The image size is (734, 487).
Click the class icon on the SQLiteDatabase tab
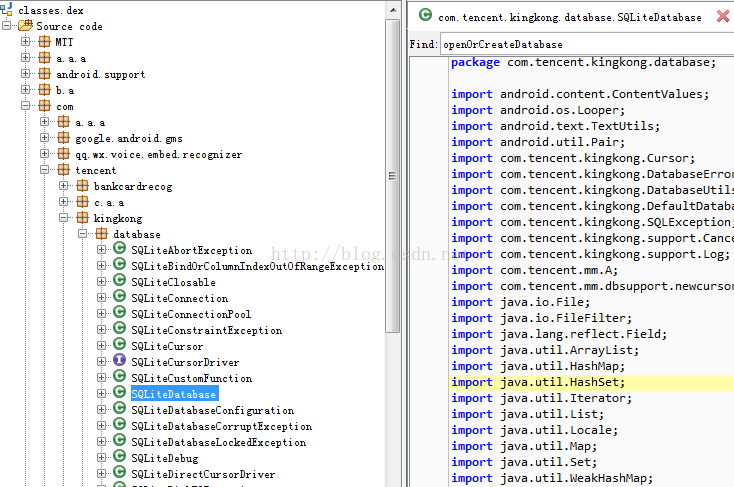coord(425,16)
